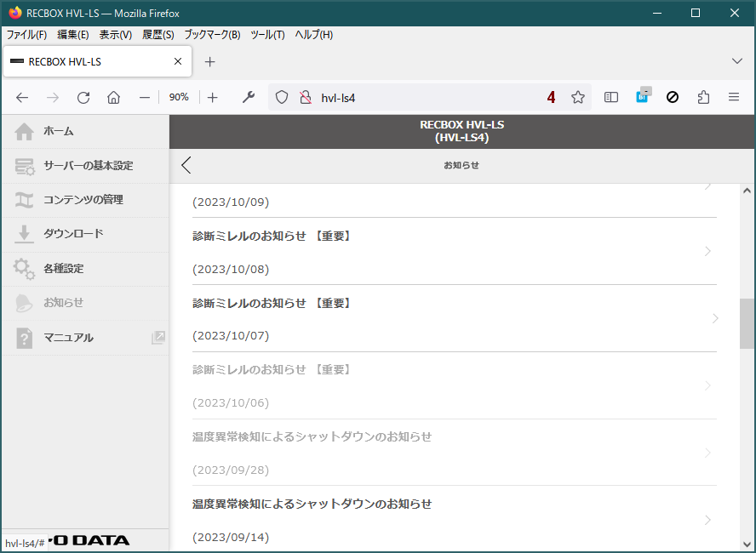The width and height of the screenshot is (756, 553).
Task: Expand chevron for the 2023/09/14 notice
Action: click(x=707, y=519)
